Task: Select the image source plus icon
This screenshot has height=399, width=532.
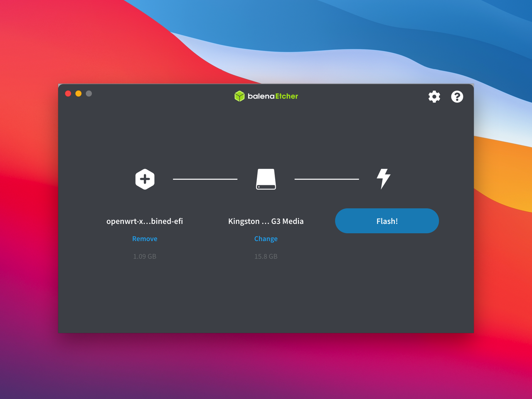Action: [145, 179]
